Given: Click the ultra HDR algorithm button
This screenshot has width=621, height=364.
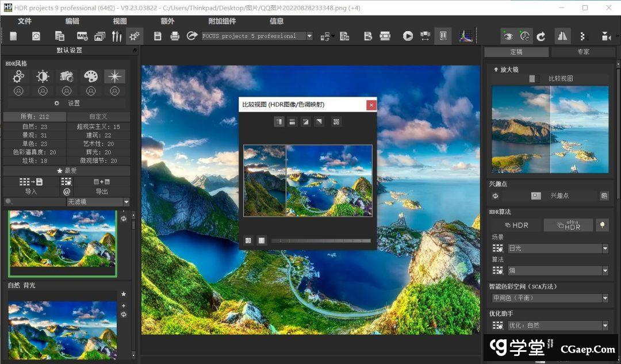Looking at the screenshot, I should [568, 225].
